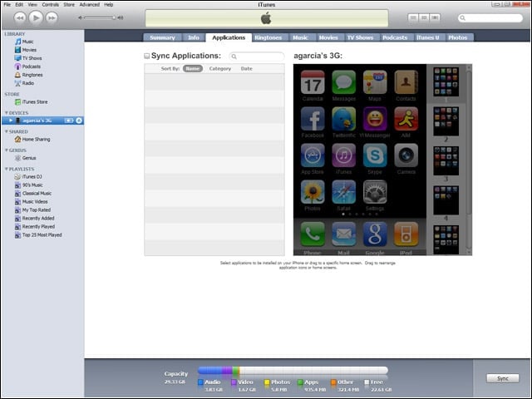This screenshot has height=399, width=532.
Task: Open the Top 25 Most Played playlist
Action: coord(38,234)
